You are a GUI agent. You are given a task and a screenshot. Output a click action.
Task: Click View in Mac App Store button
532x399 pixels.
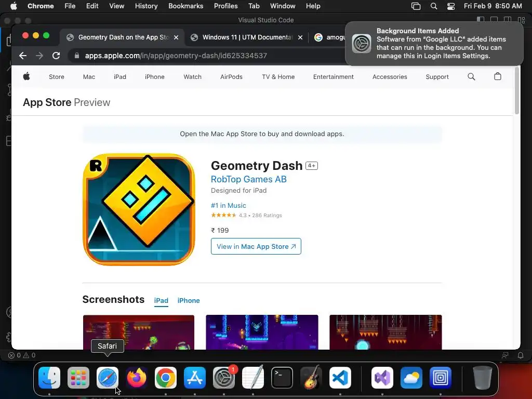[256, 246]
